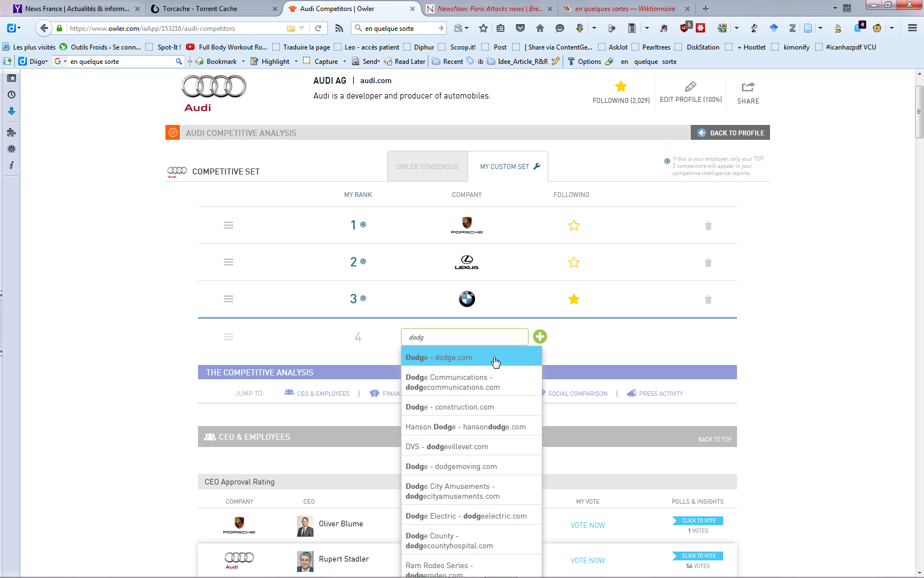Switch to Wiktionnaire tab
Image resolution: width=924 pixels, height=578 pixels.
[626, 8]
